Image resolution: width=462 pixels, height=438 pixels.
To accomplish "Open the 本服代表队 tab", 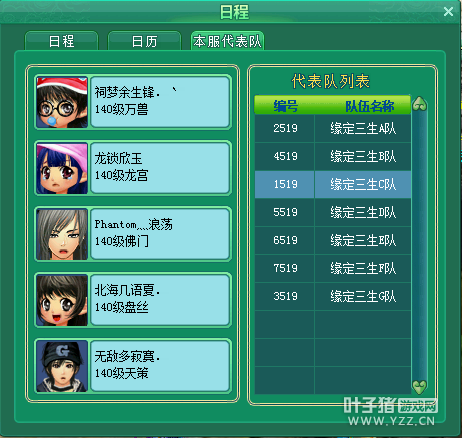I will [x=227, y=41].
